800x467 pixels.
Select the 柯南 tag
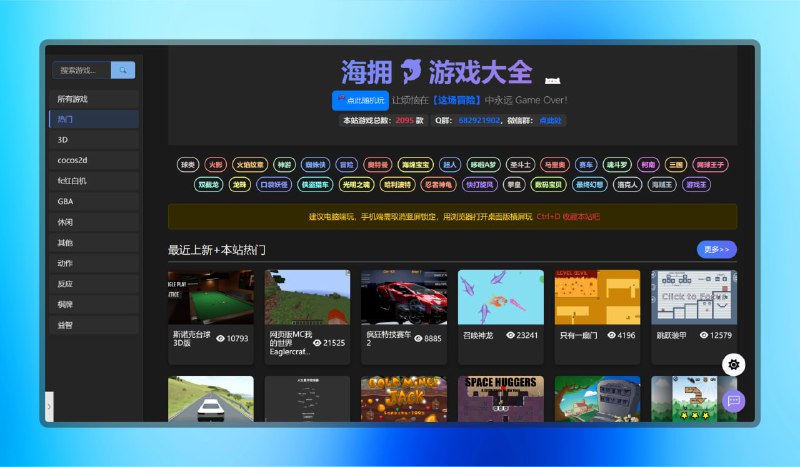click(648, 165)
